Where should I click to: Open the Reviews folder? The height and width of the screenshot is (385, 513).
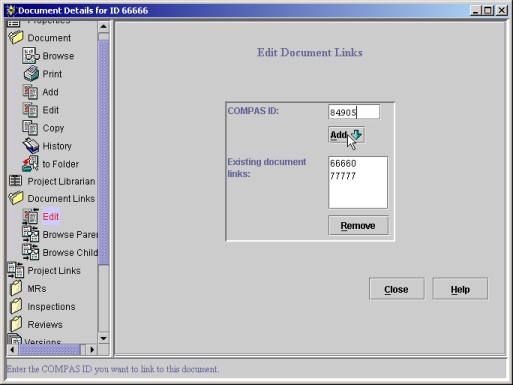tap(16, 324)
